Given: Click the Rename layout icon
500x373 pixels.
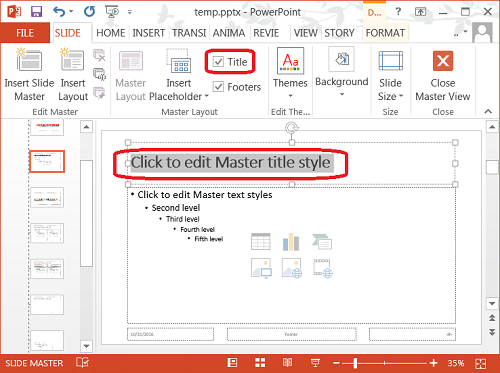Looking at the screenshot, I should [99, 74].
